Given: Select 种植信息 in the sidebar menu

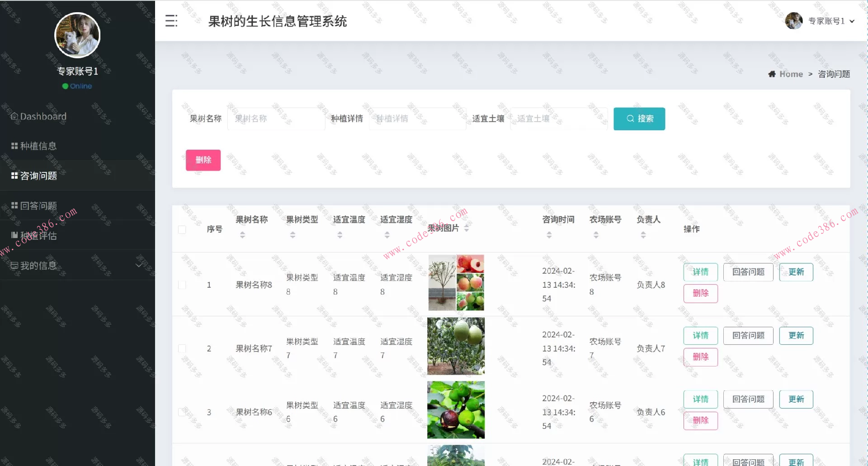Looking at the screenshot, I should pyautogui.click(x=38, y=146).
